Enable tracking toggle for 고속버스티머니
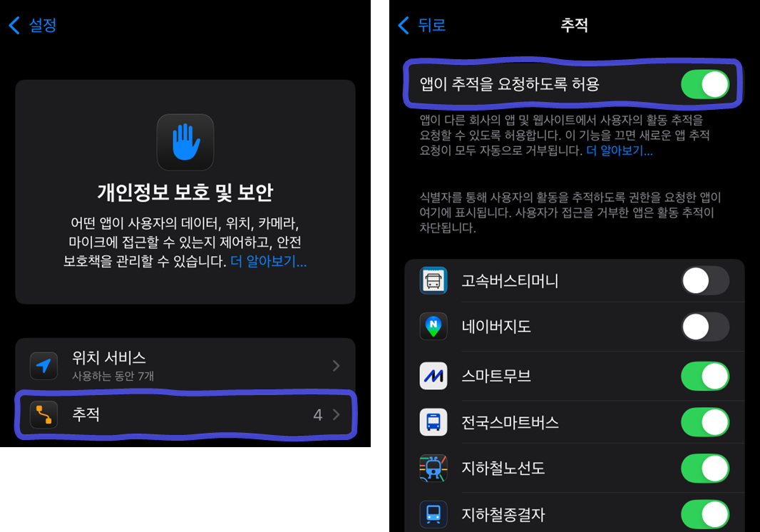Image resolution: width=760 pixels, height=532 pixels. [704, 281]
